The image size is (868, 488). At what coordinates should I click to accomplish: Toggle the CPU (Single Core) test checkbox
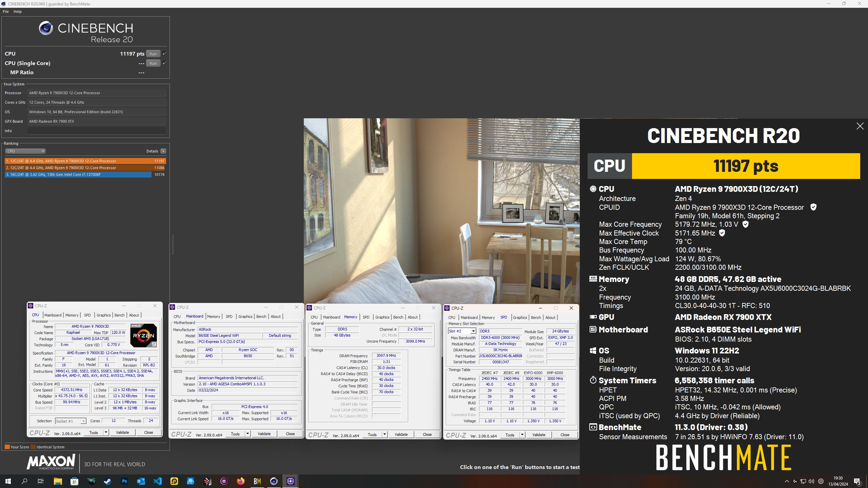coord(164,63)
